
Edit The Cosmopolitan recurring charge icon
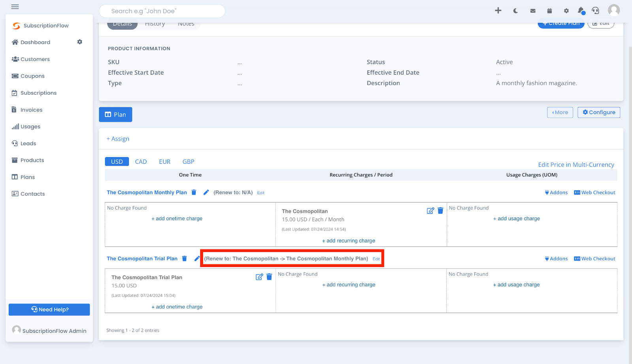(431, 211)
